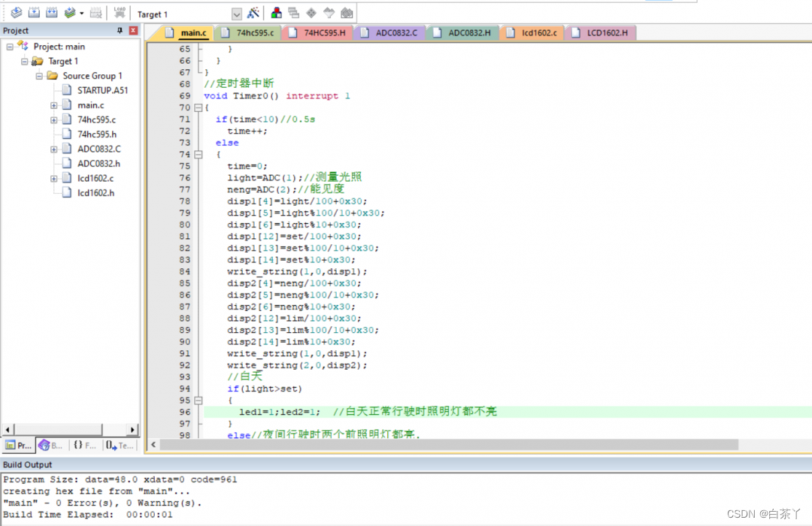
Task: Open Options for Target magic wand icon
Action: pyautogui.click(x=253, y=14)
